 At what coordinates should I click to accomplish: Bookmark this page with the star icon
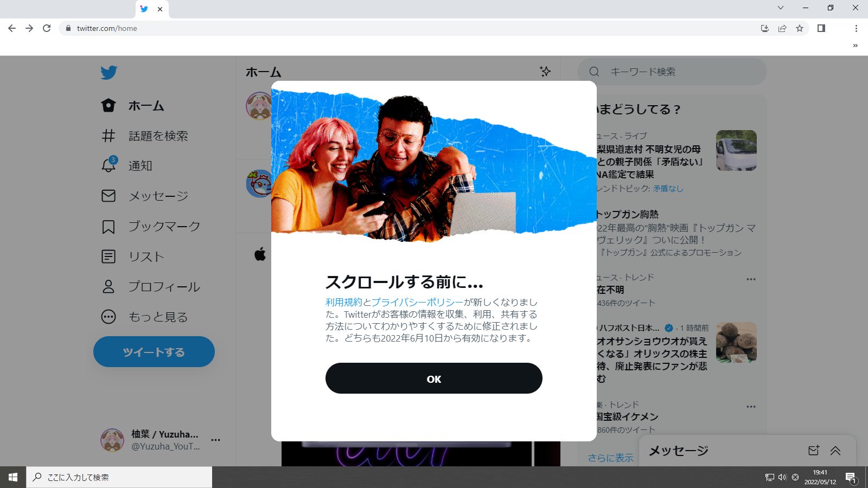800,28
